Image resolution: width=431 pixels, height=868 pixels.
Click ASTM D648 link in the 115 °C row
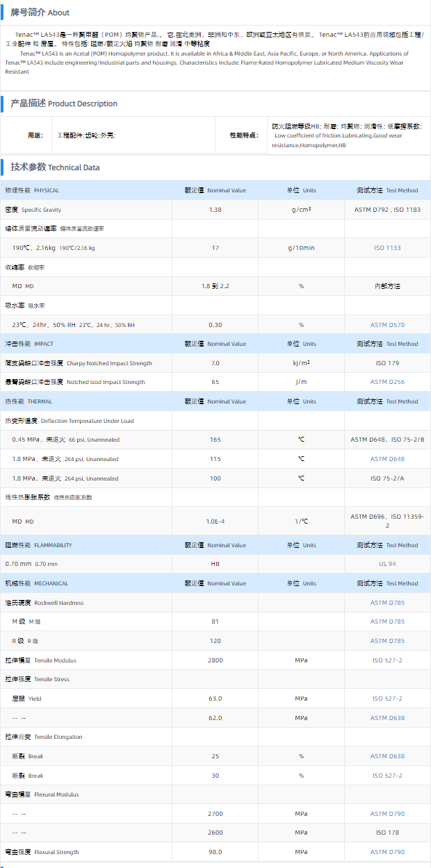pyautogui.click(x=387, y=459)
